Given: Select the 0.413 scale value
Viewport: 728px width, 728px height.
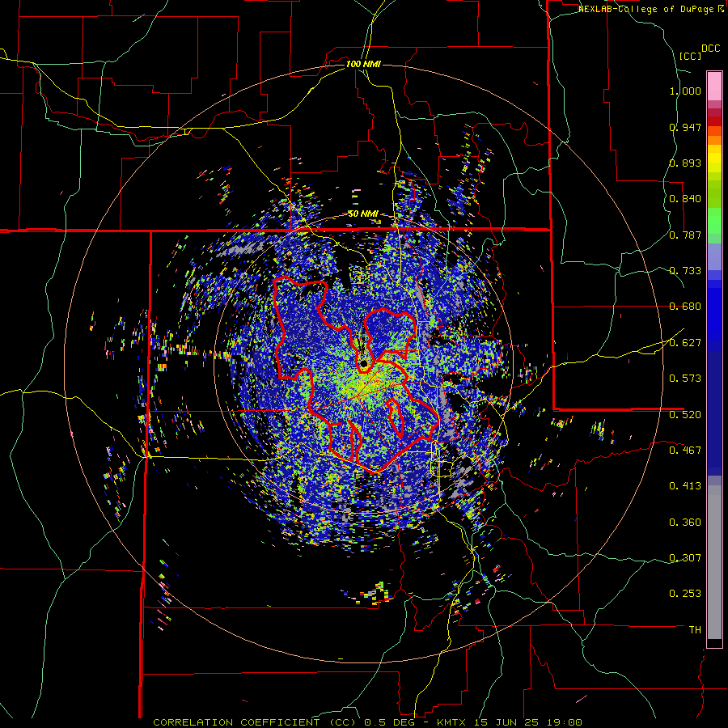Looking at the screenshot, I should point(685,486).
